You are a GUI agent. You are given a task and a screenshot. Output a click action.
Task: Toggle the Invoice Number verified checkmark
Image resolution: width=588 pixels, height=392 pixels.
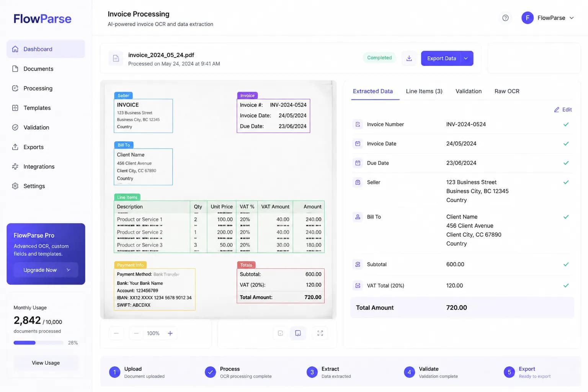tap(566, 124)
